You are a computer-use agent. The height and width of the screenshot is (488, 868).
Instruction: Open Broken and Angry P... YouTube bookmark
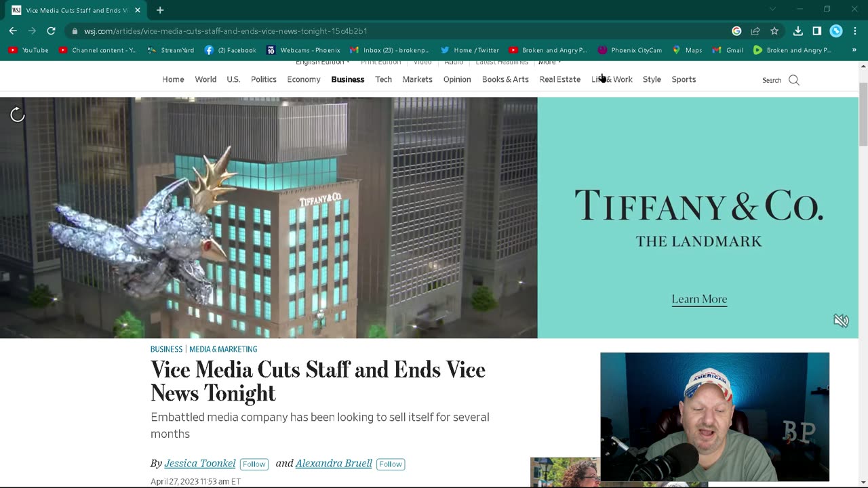pos(548,50)
